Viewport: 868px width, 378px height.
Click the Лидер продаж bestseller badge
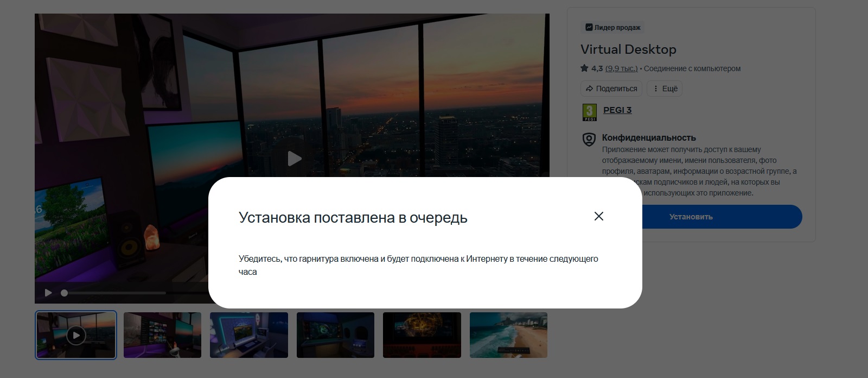pyautogui.click(x=612, y=27)
